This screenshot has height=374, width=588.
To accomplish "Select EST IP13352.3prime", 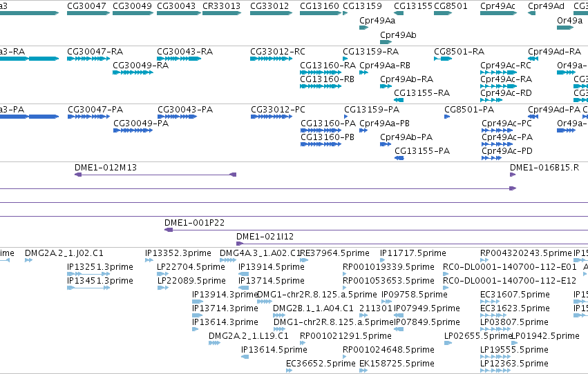I will click(x=149, y=260).
